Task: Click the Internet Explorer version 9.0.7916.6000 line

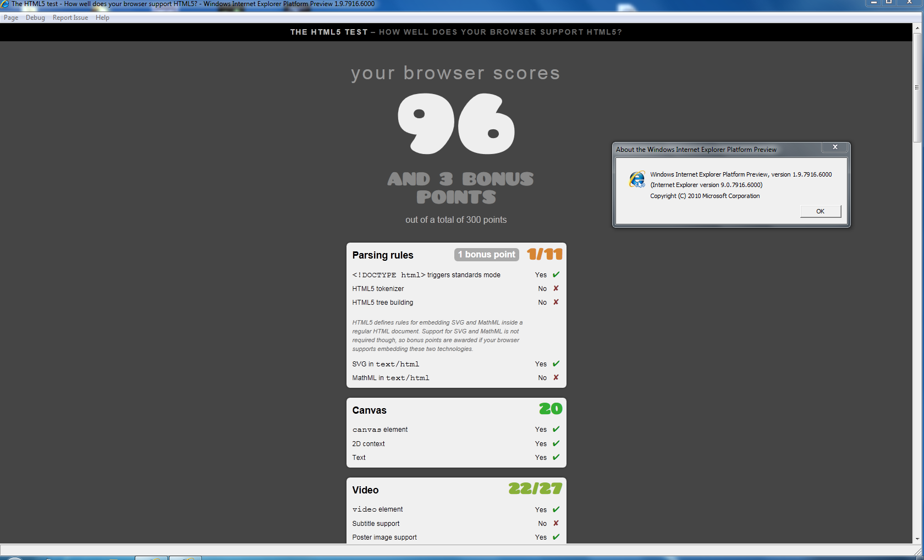Action: tap(706, 185)
